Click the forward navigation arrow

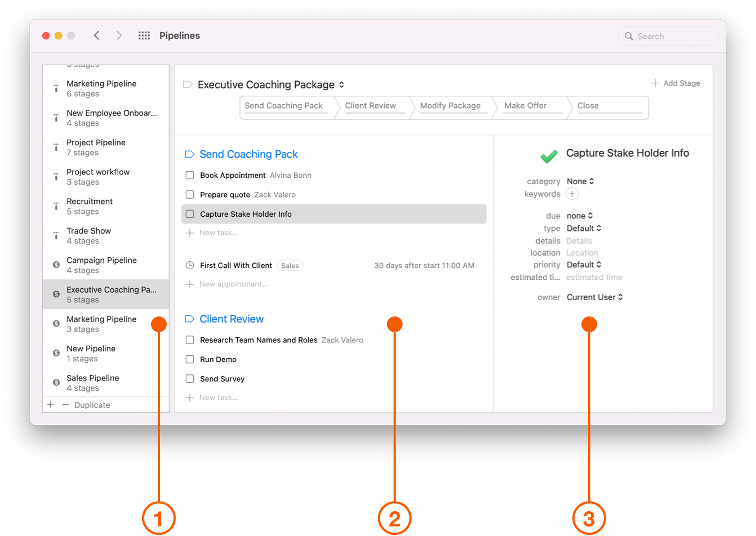119,35
